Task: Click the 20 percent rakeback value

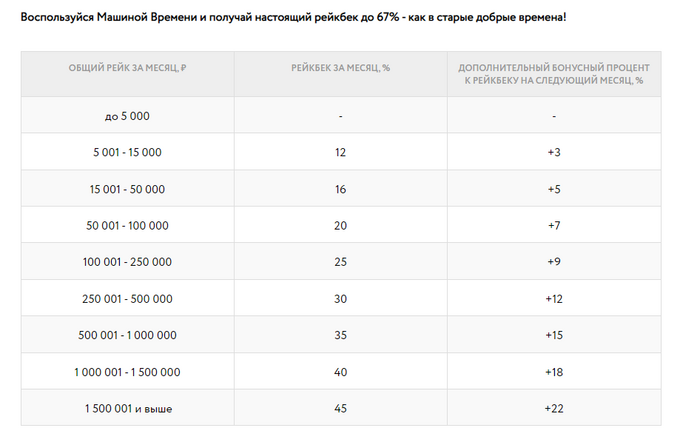Action: point(340,226)
